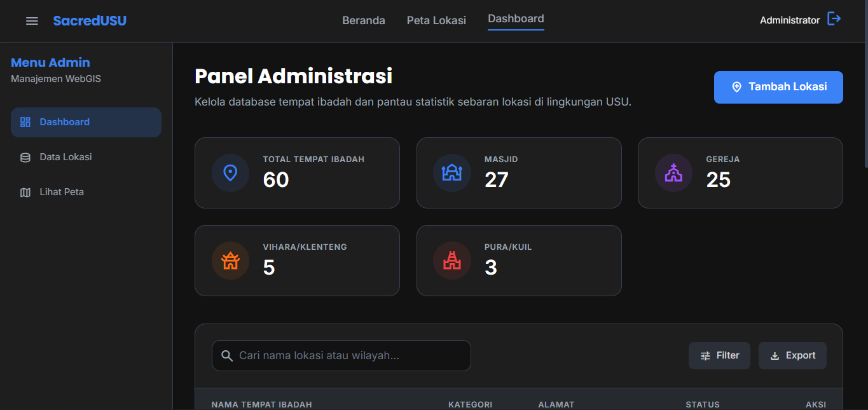Click the Menu Admin heading
The image size is (868, 410).
coord(50,62)
